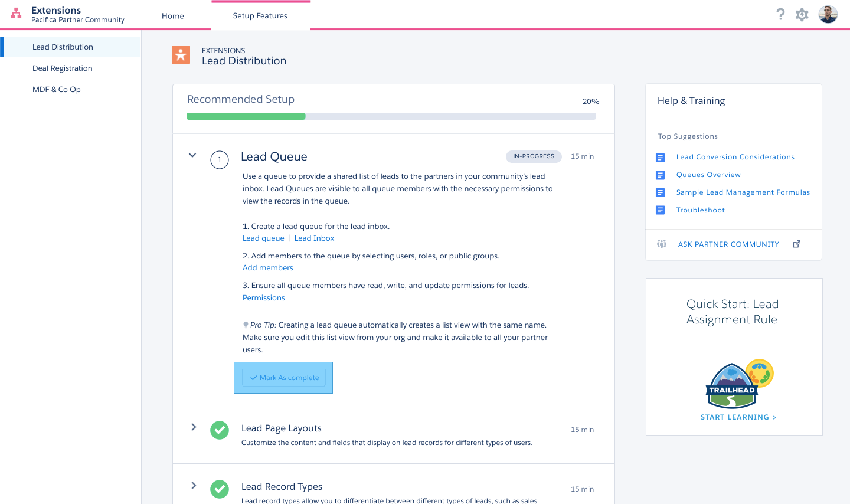This screenshot has width=850, height=504.
Task: Open the Queues Overview help article
Action: 708,175
